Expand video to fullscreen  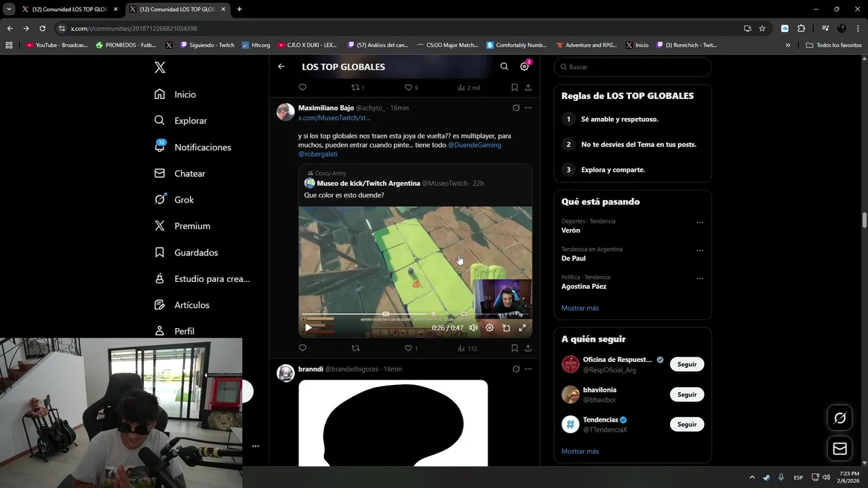[x=522, y=328]
